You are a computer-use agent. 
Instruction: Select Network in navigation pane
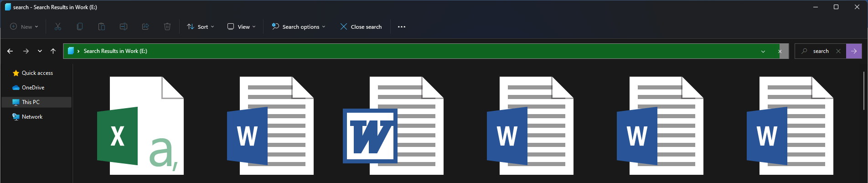[x=27, y=117]
